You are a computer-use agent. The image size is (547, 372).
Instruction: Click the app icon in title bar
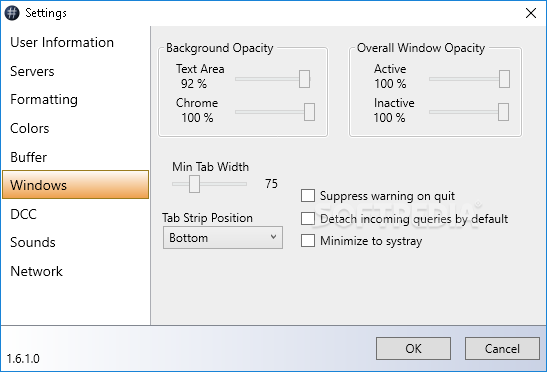[12, 13]
